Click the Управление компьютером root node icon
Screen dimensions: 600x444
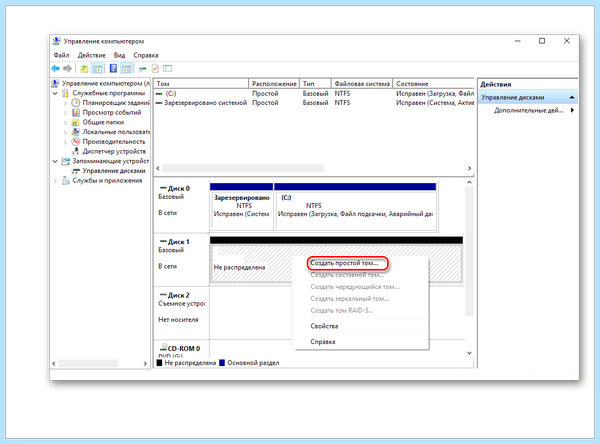(x=55, y=83)
